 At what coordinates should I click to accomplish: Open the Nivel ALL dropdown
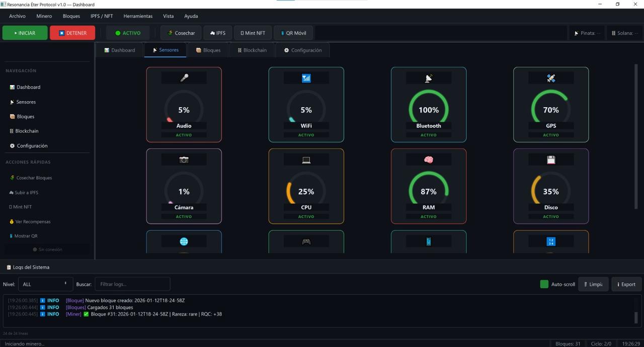[x=45, y=284]
